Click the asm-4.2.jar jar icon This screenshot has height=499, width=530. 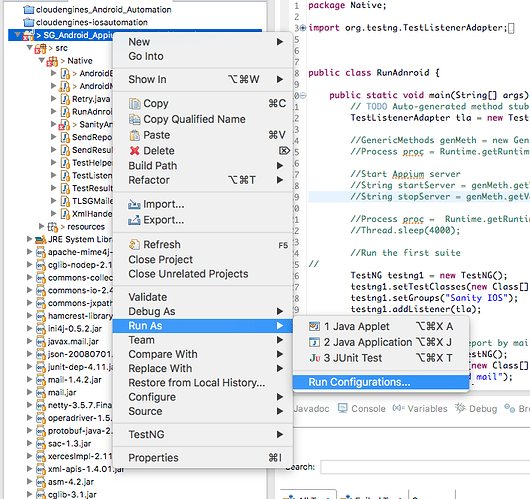pyautogui.click(x=41, y=482)
